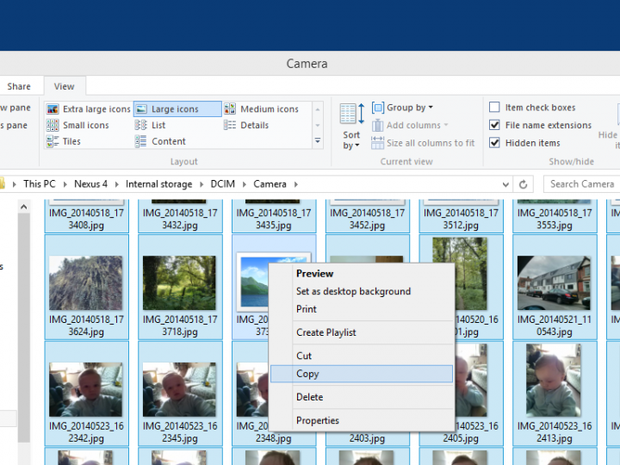Click Size all columns to fit

click(x=423, y=143)
